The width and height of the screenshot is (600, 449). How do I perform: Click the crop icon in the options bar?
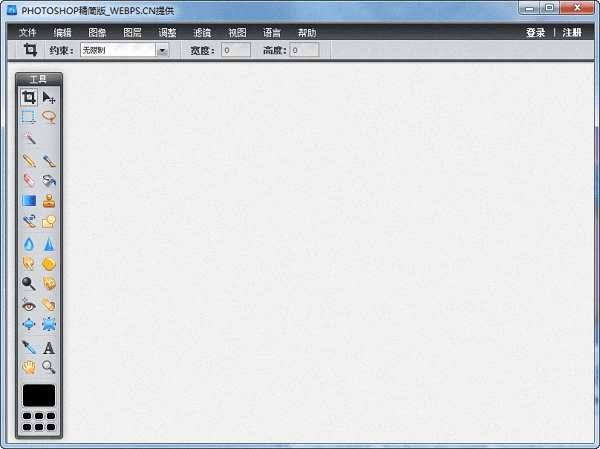pos(30,50)
